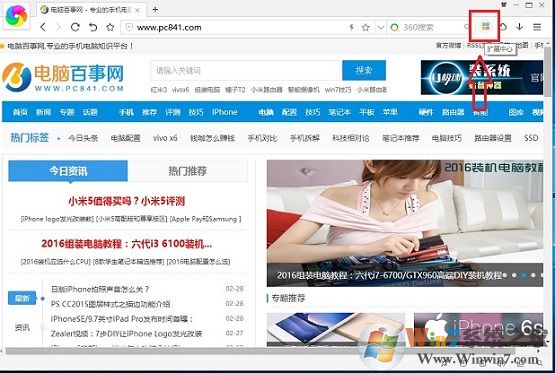Click the site keyword search input
Image resolution: width=555 pixels, height=373 pixels.
click(x=246, y=70)
